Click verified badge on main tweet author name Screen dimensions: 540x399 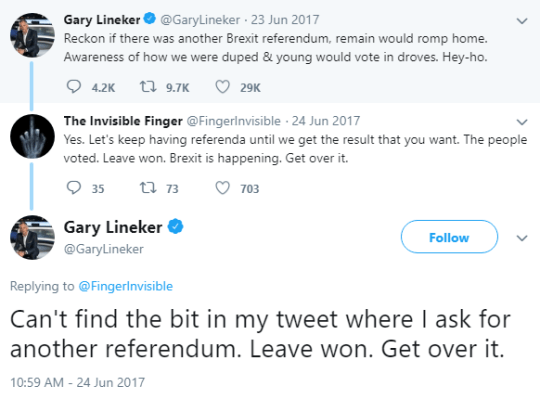click(x=175, y=227)
